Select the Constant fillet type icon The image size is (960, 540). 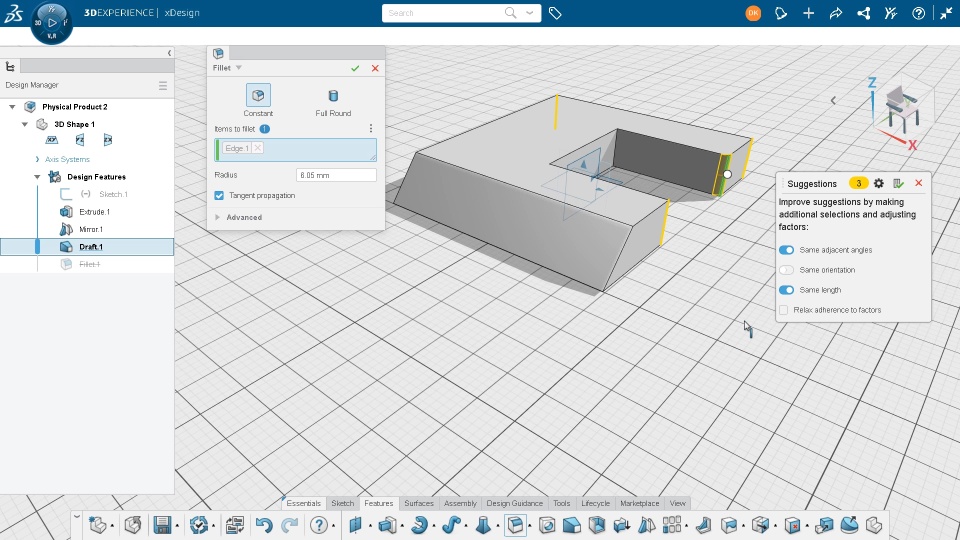(x=258, y=96)
